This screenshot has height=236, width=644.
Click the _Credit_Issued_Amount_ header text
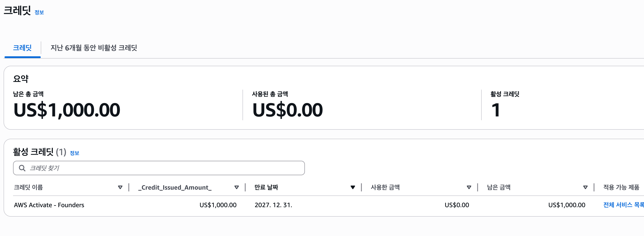click(175, 187)
